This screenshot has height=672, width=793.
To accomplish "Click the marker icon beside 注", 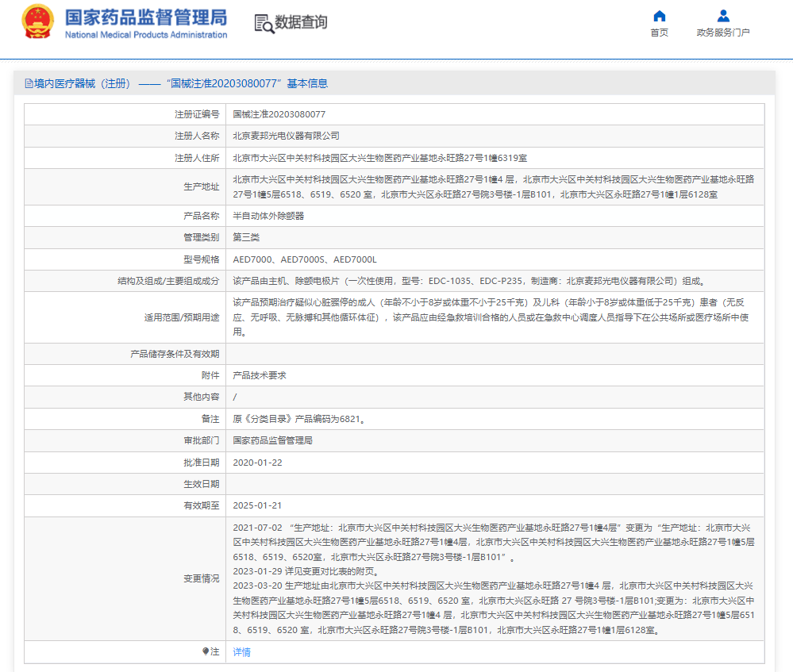I will 206,651.
